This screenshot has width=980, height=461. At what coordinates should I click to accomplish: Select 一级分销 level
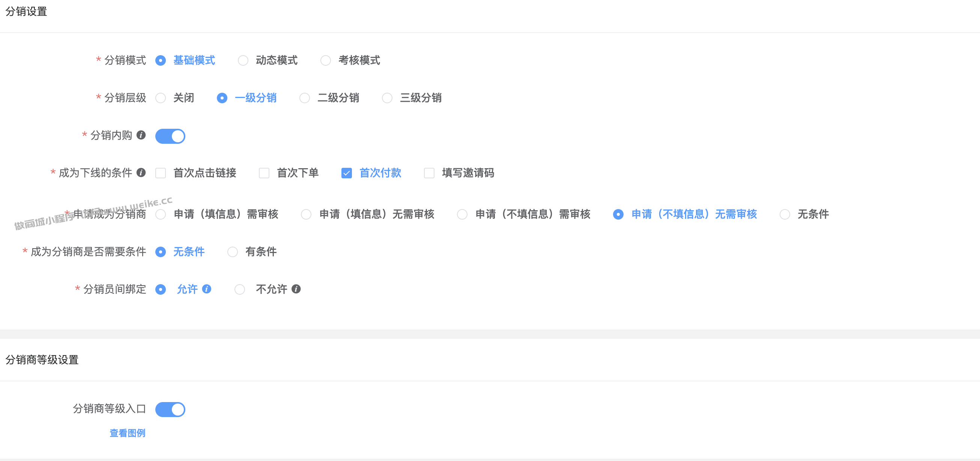(222, 98)
